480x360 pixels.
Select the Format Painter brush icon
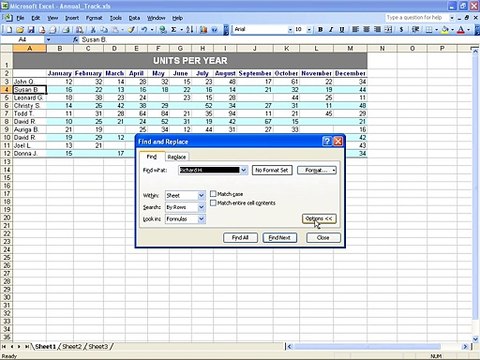(131, 30)
